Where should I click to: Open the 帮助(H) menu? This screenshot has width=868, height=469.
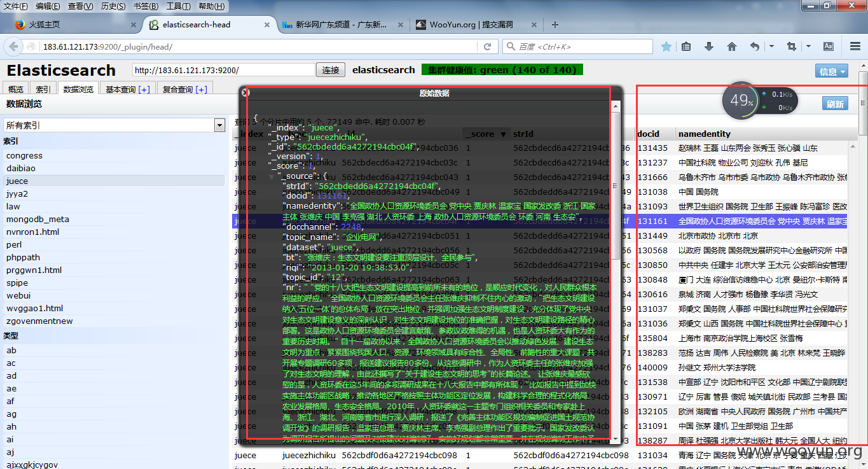(x=212, y=6)
